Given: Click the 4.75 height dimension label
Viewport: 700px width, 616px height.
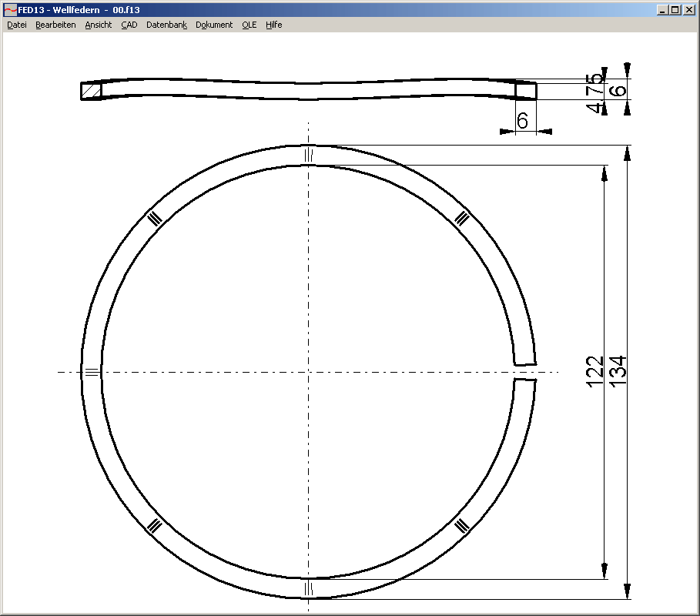Looking at the screenshot, I should pyautogui.click(x=594, y=93).
